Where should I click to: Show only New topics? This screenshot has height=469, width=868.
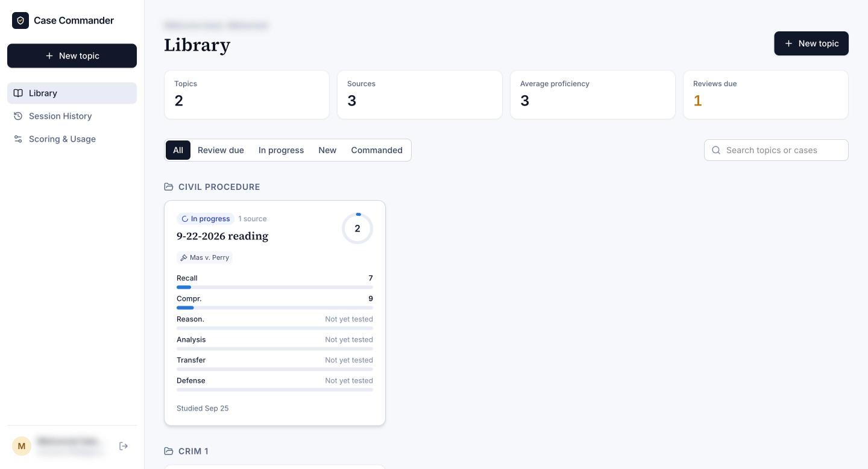pos(327,150)
